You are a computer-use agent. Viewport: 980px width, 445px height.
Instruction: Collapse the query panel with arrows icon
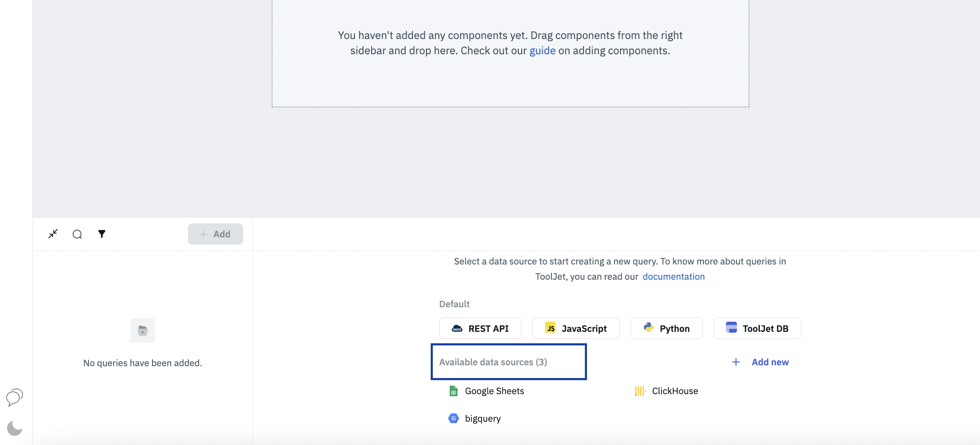click(x=53, y=234)
